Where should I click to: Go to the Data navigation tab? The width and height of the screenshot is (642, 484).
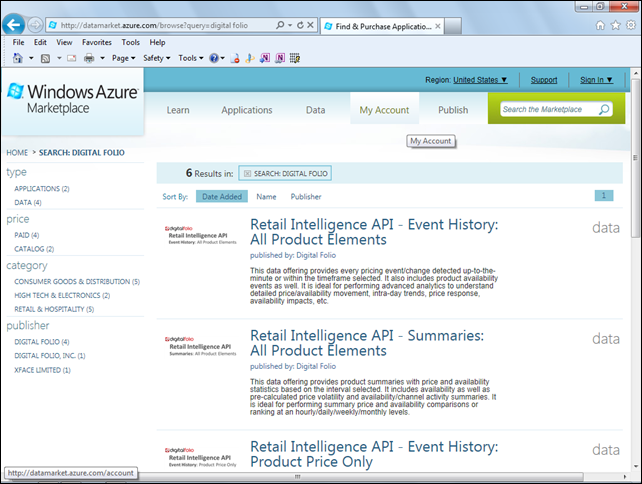[x=316, y=110]
